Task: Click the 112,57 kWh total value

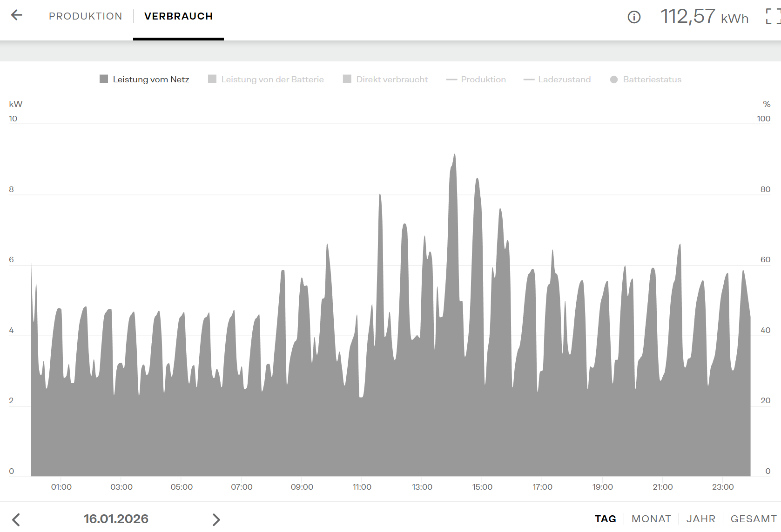Action: coord(705,17)
